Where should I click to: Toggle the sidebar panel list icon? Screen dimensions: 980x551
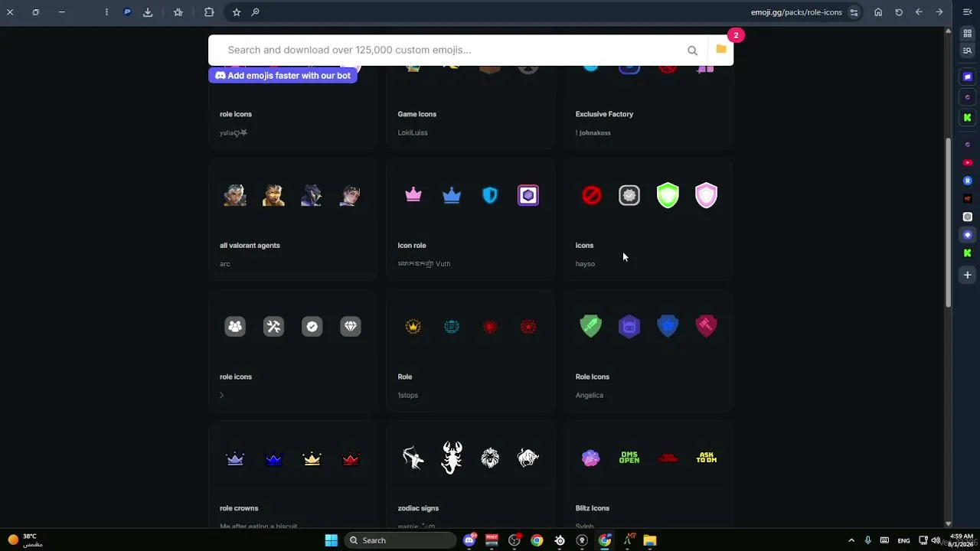pos(967,12)
